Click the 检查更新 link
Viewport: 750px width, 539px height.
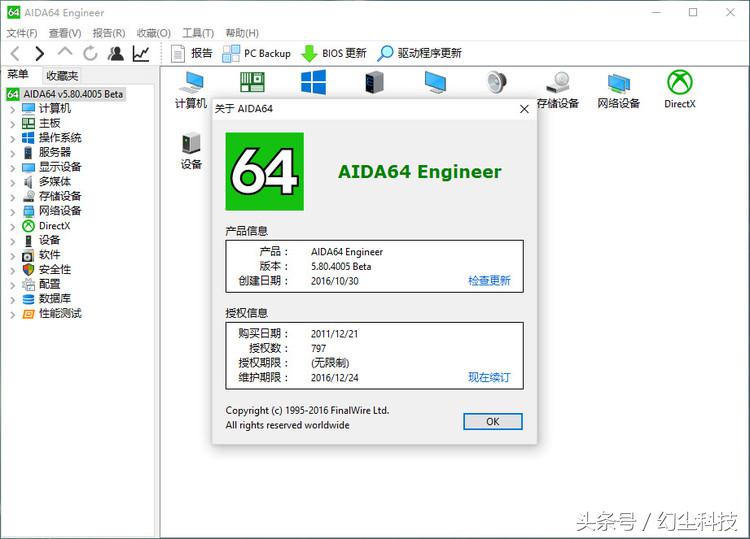click(x=489, y=281)
